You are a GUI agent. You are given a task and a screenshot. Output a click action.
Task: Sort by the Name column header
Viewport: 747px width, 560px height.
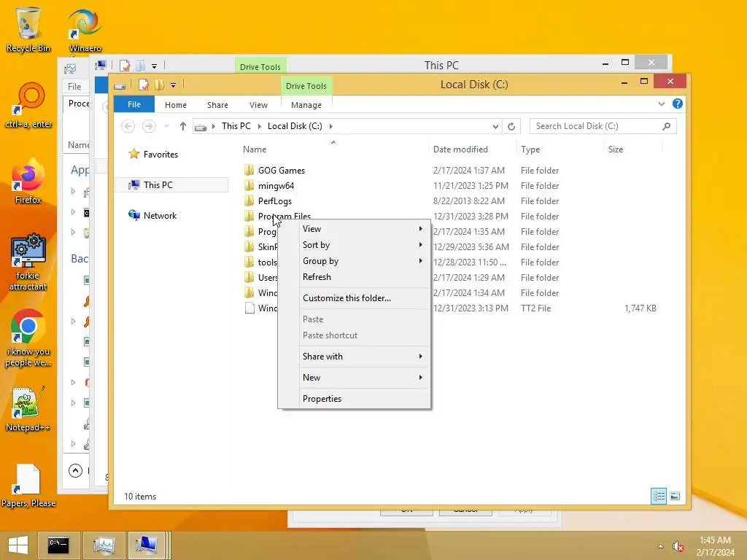pos(333,149)
